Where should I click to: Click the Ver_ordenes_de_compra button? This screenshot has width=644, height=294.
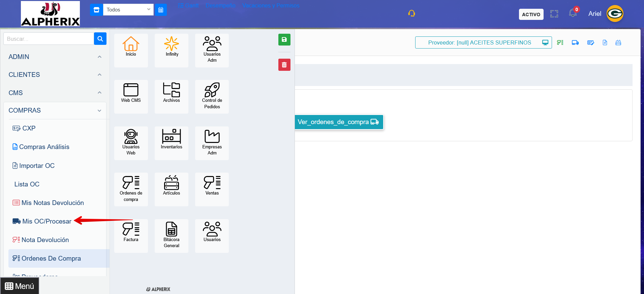[x=338, y=122]
